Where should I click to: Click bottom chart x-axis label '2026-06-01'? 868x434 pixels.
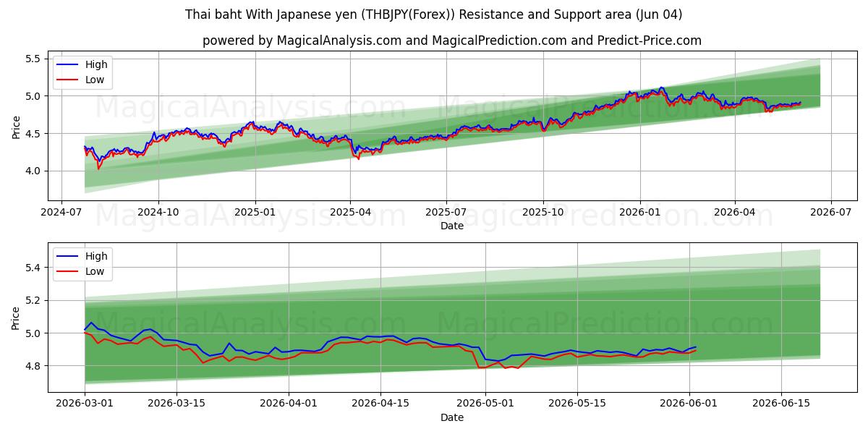pyautogui.click(x=689, y=404)
